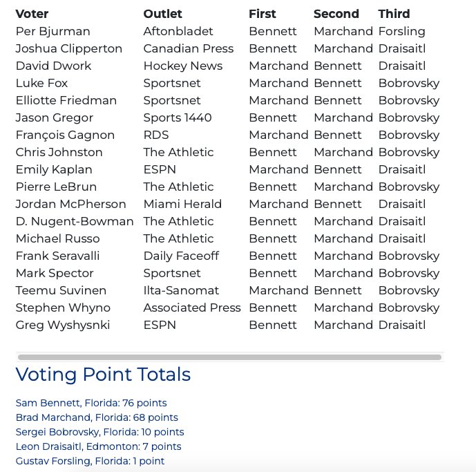
Task: Select the Daily Faceoff outlet cell
Action: pyautogui.click(x=181, y=256)
